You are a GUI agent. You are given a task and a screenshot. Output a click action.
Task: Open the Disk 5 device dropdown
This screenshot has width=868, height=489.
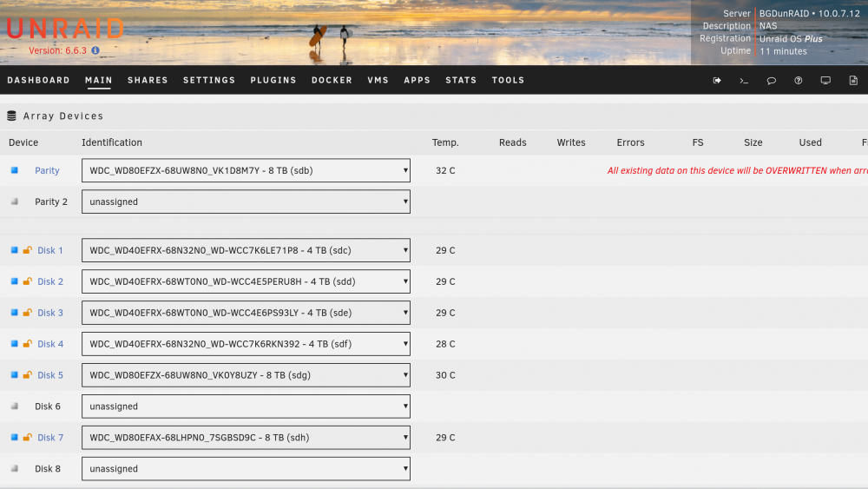[x=246, y=375]
